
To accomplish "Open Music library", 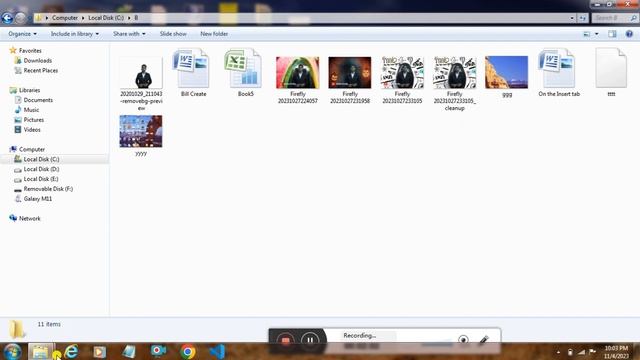I will coord(31,110).
